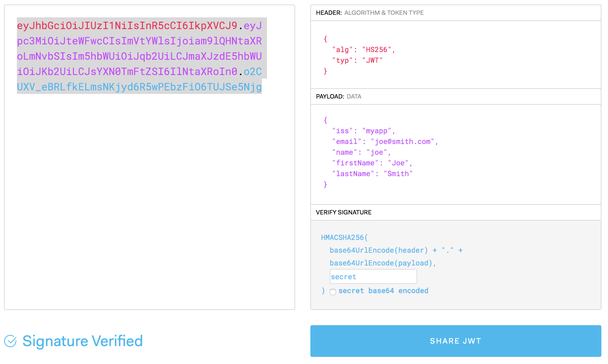Screen dimensions: 608x364
Task: Click the "lastName": "Smith" payload line
Action: (372, 174)
